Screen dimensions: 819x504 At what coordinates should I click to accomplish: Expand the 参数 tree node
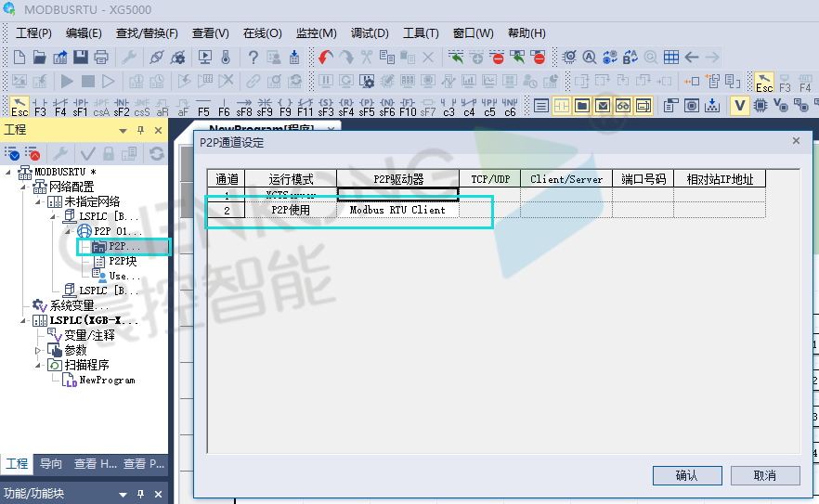(38, 351)
